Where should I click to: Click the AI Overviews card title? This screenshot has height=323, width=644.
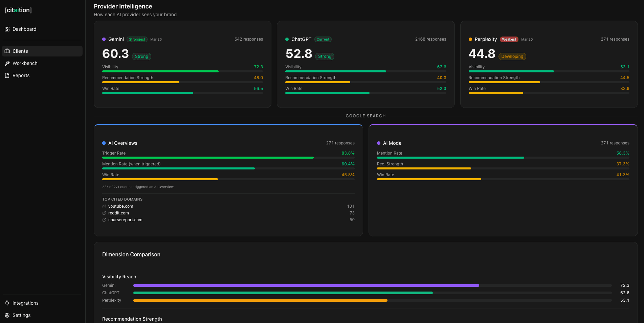pos(123,143)
